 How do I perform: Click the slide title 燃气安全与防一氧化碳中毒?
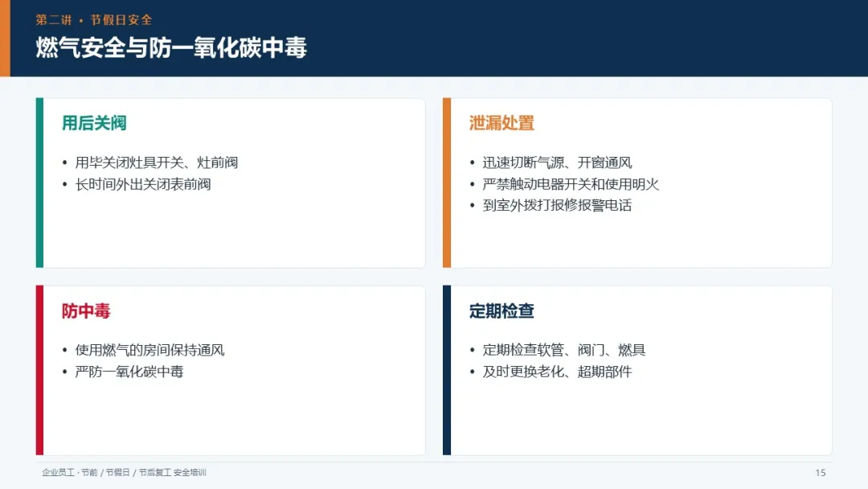click(171, 47)
